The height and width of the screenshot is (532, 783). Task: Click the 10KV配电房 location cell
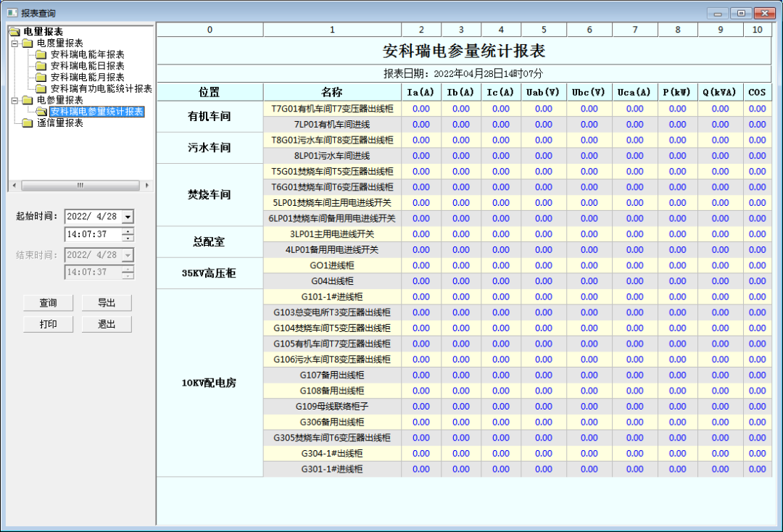coord(210,383)
